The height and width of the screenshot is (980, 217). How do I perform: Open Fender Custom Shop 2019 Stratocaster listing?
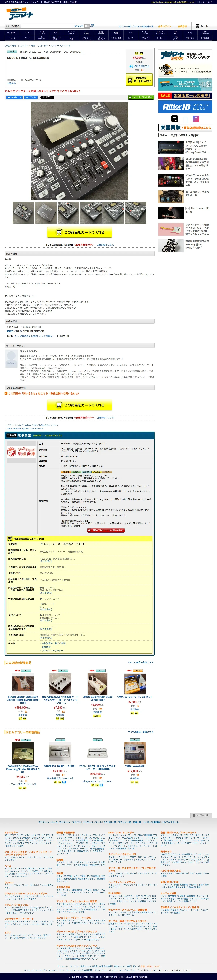23,700
